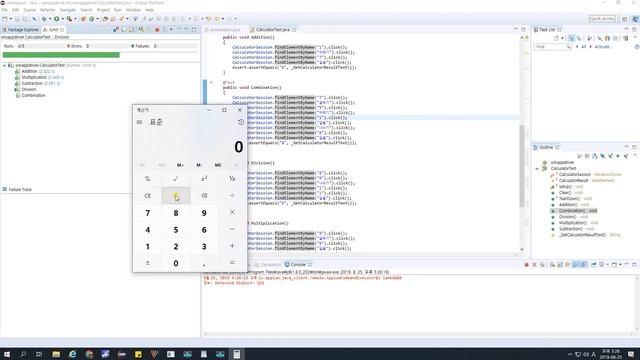This screenshot has height=360, width=640.
Task: Click the Activate link in Task List
Action: click(x=602, y=47)
